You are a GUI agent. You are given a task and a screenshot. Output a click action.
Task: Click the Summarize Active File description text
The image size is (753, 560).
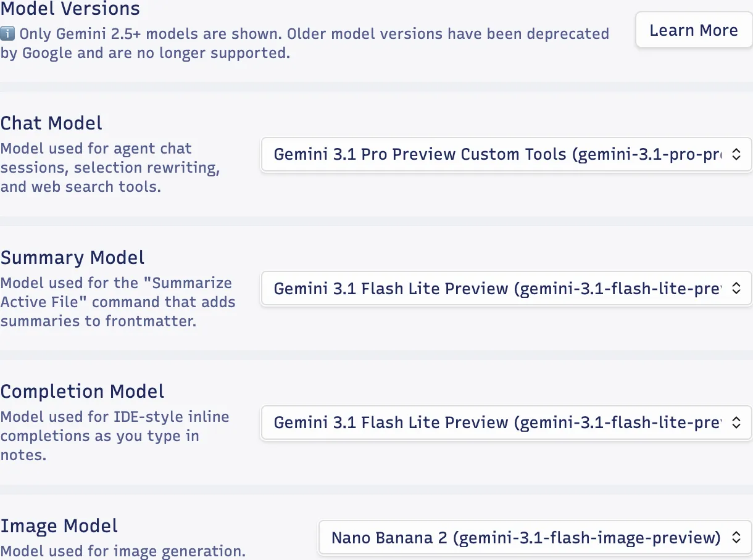(x=118, y=302)
